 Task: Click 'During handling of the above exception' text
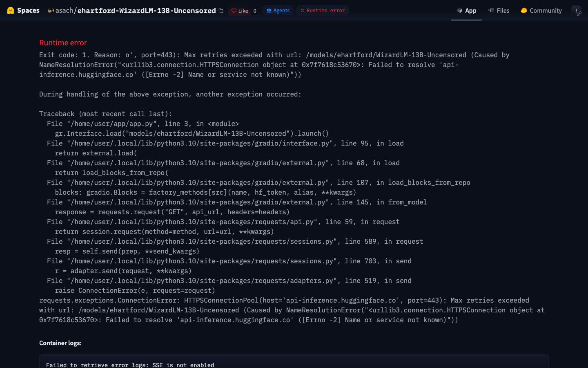pyautogui.click(x=170, y=94)
